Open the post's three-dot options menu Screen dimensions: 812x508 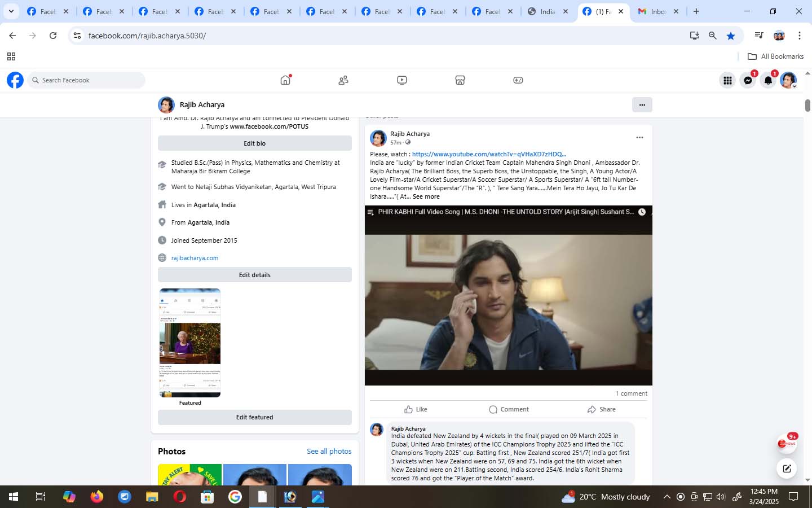pos(639,137)
